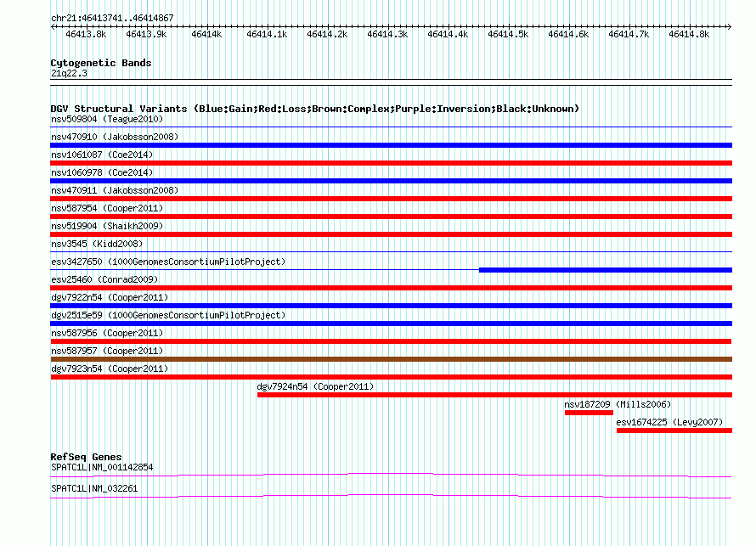
Task: Click esv3427650 1000GenomesConsortiumPilotProject label
Action: click(168, 262)
